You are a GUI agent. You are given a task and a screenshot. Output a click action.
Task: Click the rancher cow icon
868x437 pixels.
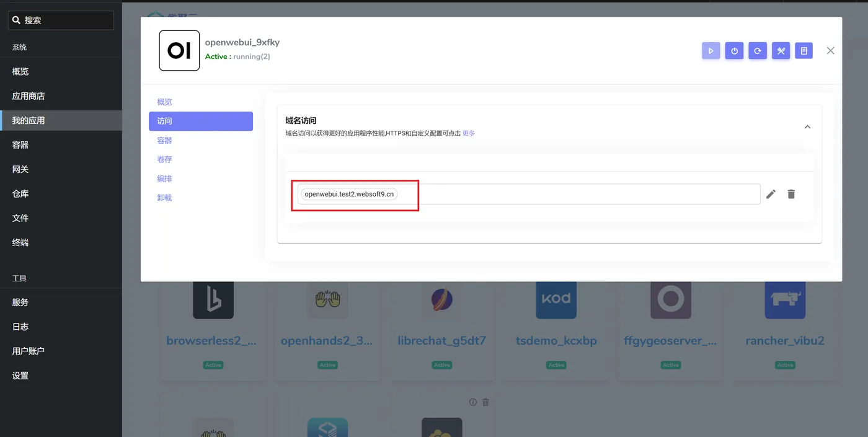point(785,300)
